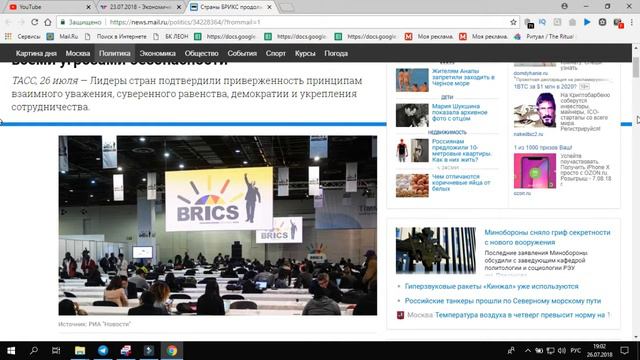Open the Поиск в Интернете bookmark
Screen dimensions: 640x360
[116, 36]
